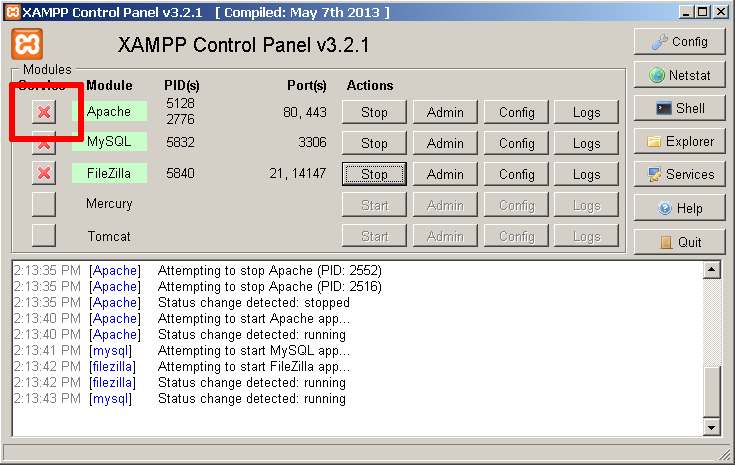Open the Config wrench button
The width and height of the screenshot is (735, 465).
click(x=679, y=42)
